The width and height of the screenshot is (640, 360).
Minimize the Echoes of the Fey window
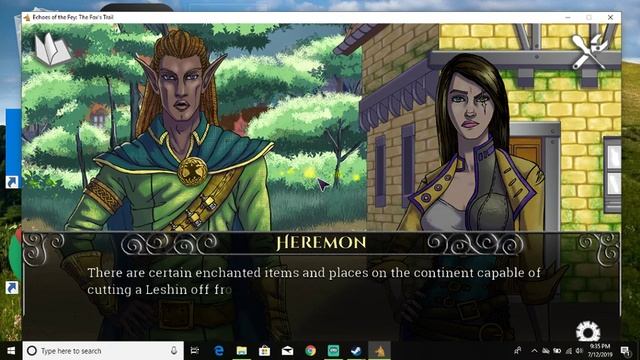(x=568, y=17)
